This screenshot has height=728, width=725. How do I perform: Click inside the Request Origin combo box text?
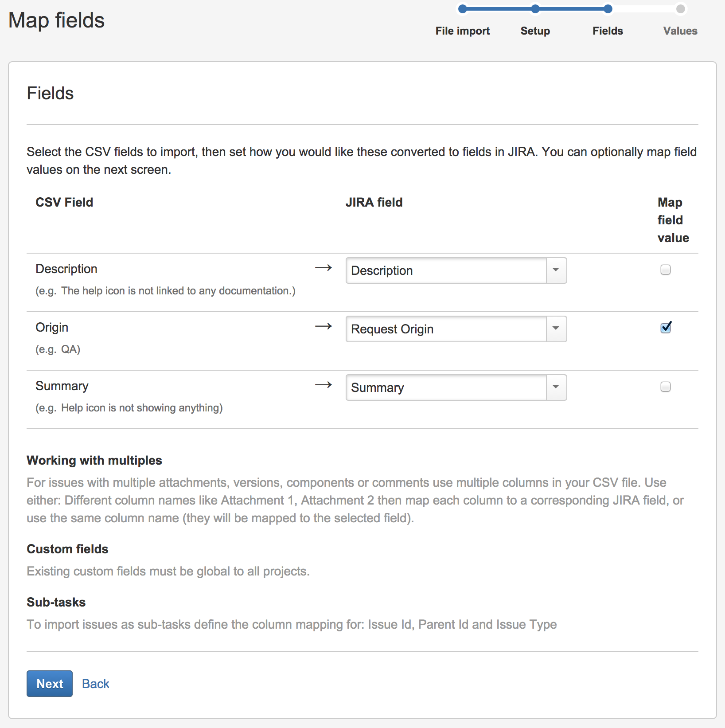tap(446, 329)
